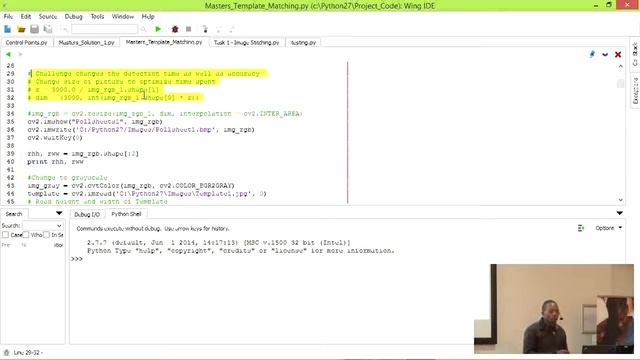
Task: Switch to Task 1 - Image Stitching.py tab
Action: (247, 42)
